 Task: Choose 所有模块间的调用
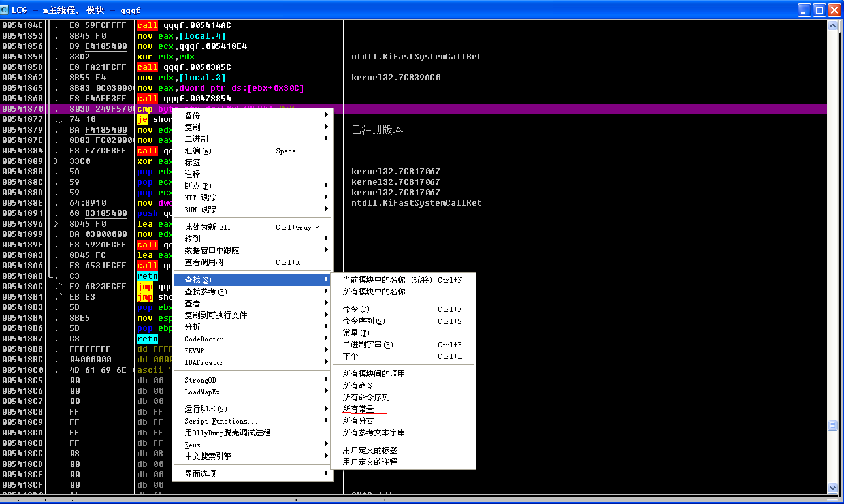click(403, 373)
